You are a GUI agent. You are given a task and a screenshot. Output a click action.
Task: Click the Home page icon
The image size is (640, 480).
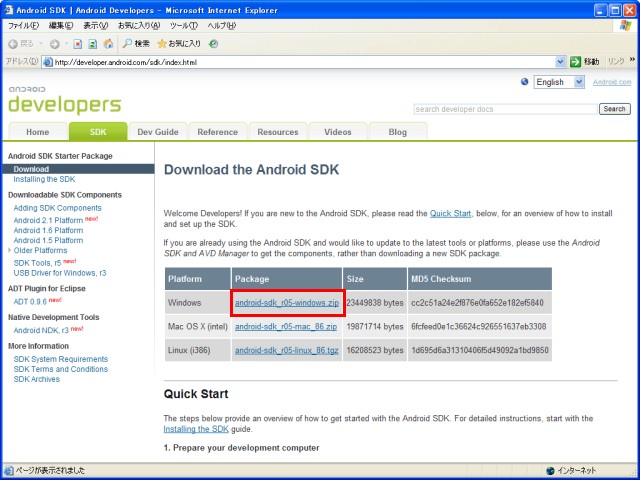[x=108, y=44]
